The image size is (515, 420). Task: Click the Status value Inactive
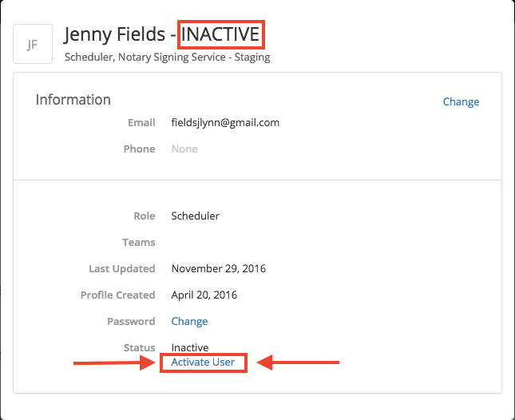point(190,347)
